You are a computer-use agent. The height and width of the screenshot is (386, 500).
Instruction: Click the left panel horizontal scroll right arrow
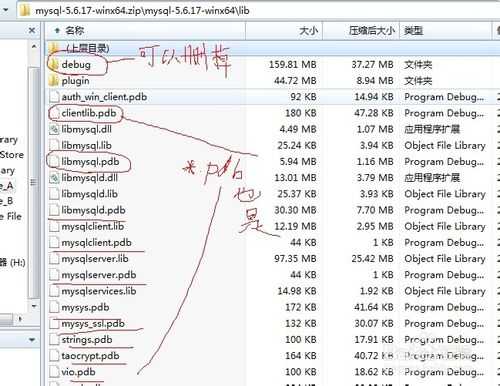(20, 319)
